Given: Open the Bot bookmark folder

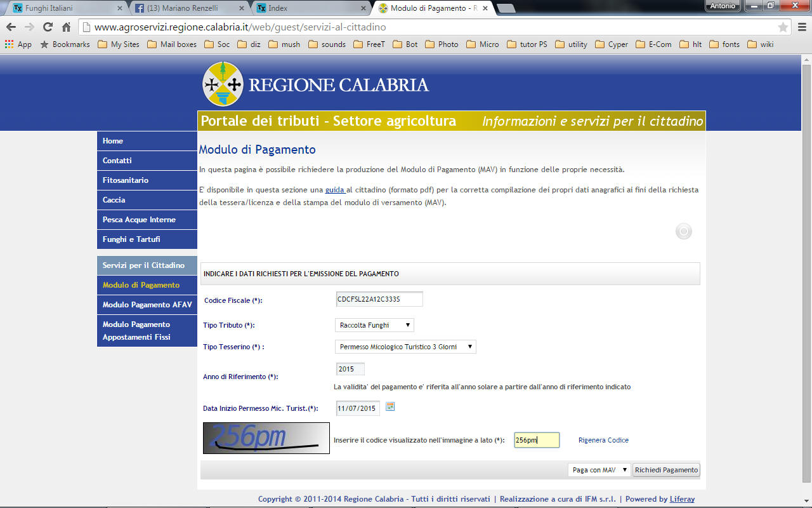Looking at the screenshot, I should [405, 44].
